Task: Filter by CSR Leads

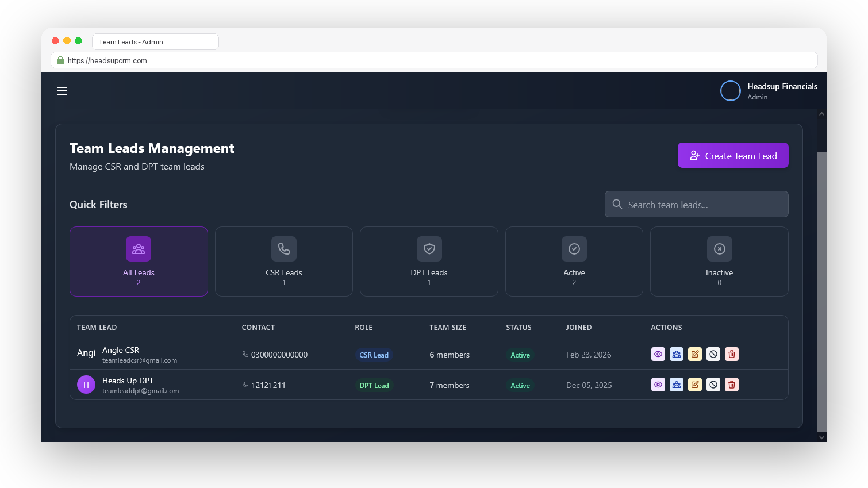Action: [x=284, y=262]
